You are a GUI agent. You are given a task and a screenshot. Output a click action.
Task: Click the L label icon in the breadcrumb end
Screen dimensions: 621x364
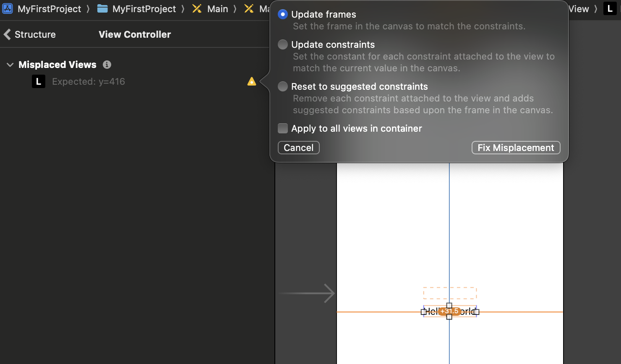coord(610,9)
